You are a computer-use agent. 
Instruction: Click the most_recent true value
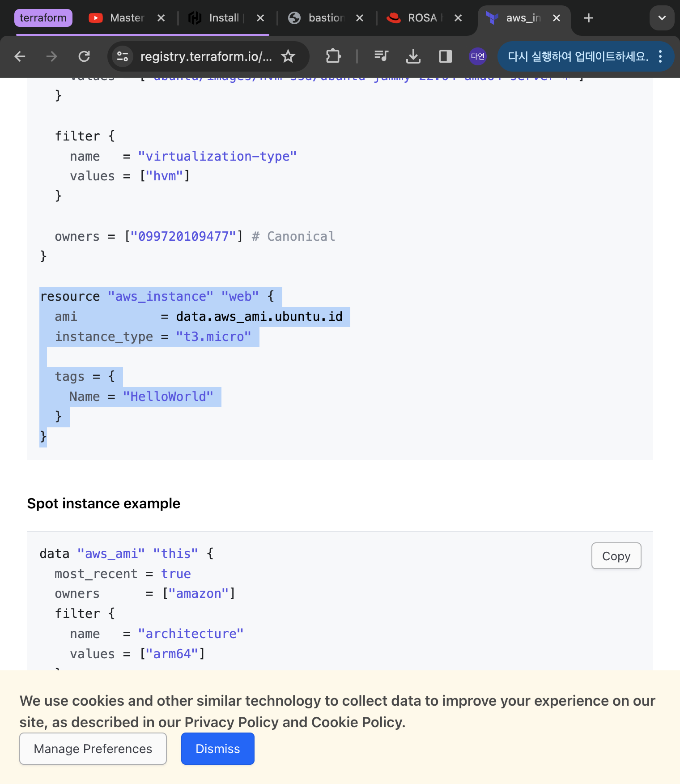point(176,574)
